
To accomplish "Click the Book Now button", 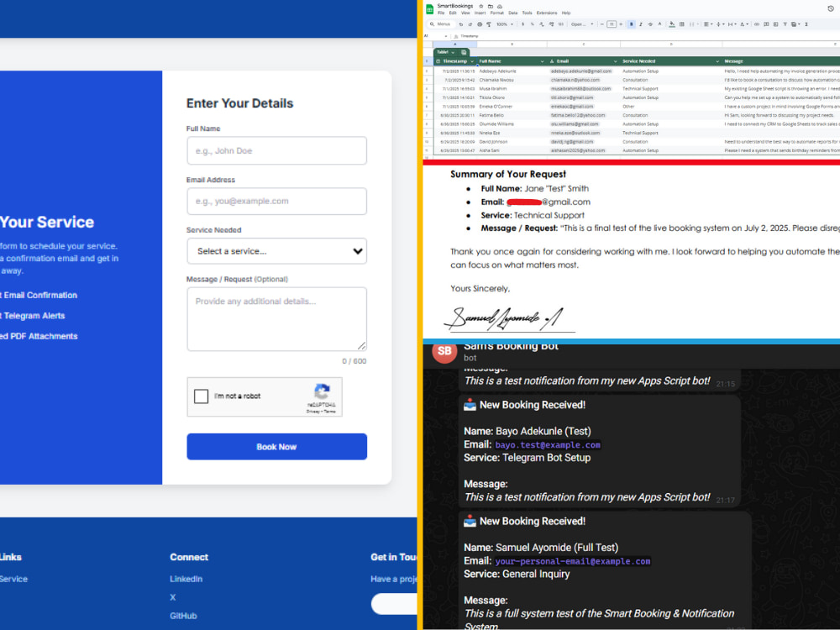I will click(x=276, y=447).
